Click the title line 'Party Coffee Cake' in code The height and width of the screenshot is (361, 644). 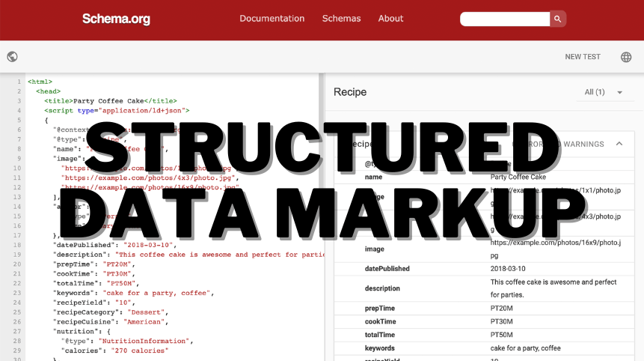tap(111, 100)
